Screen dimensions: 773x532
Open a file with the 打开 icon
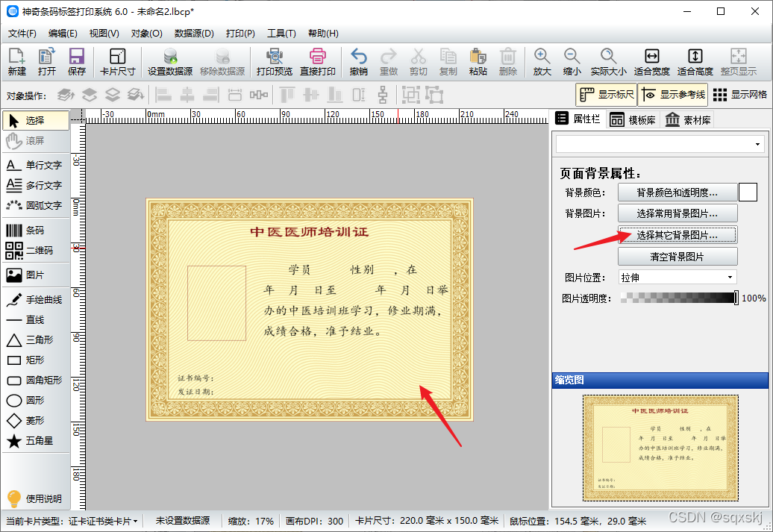pyautogui.click(x=47, y=62)
